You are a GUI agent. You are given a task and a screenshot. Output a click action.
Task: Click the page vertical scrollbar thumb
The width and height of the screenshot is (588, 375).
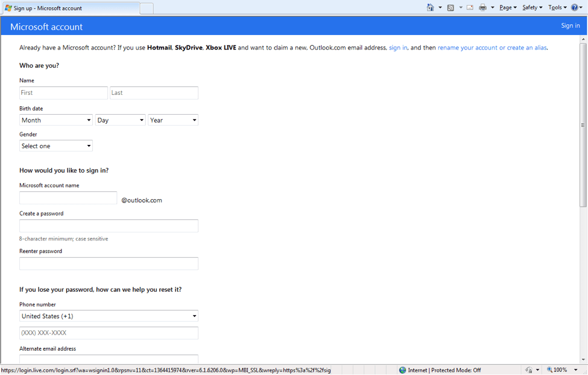point(583,125)
